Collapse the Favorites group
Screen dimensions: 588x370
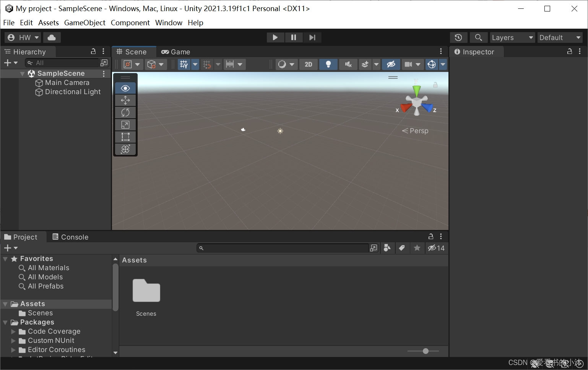[x=5, y=259]
